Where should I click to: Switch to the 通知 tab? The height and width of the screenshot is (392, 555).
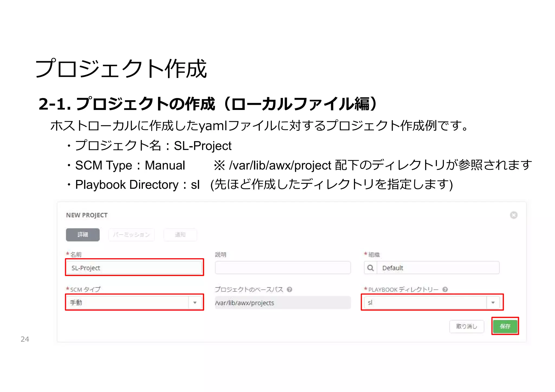180,234
